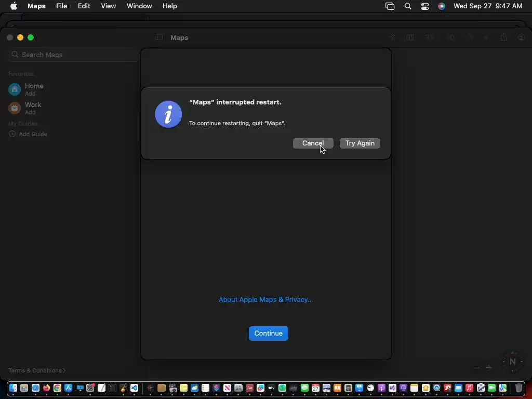Open Maps icon in the Dock
This screenshot has height=399, width=532.
(502, 388)
